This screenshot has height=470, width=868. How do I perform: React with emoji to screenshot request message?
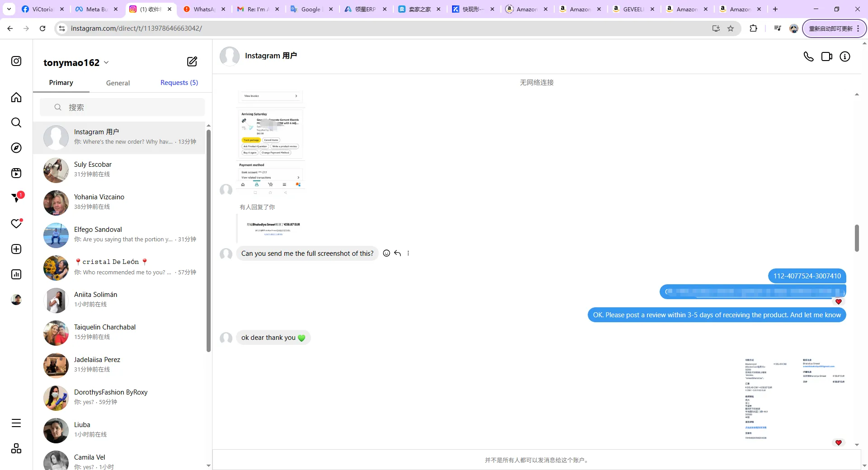(x=387, y=253)
